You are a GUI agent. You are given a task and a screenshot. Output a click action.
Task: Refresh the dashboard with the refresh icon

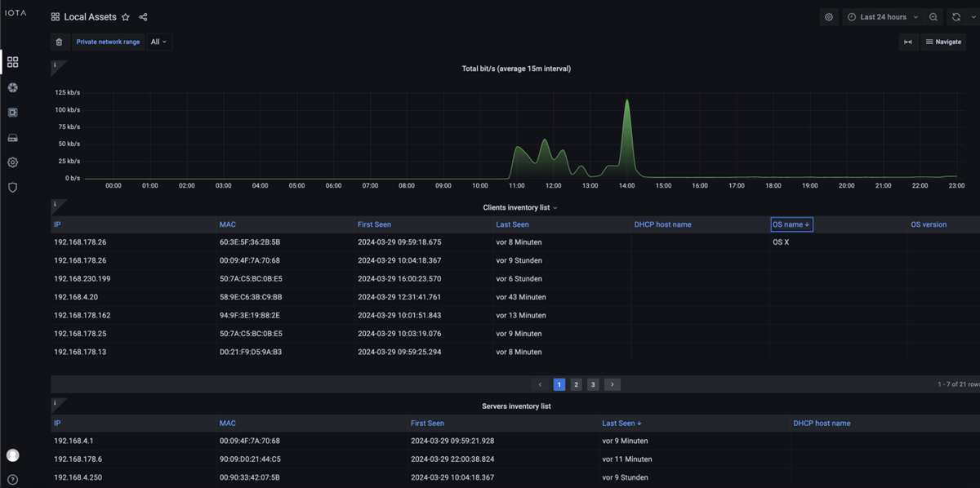point(955,16)
